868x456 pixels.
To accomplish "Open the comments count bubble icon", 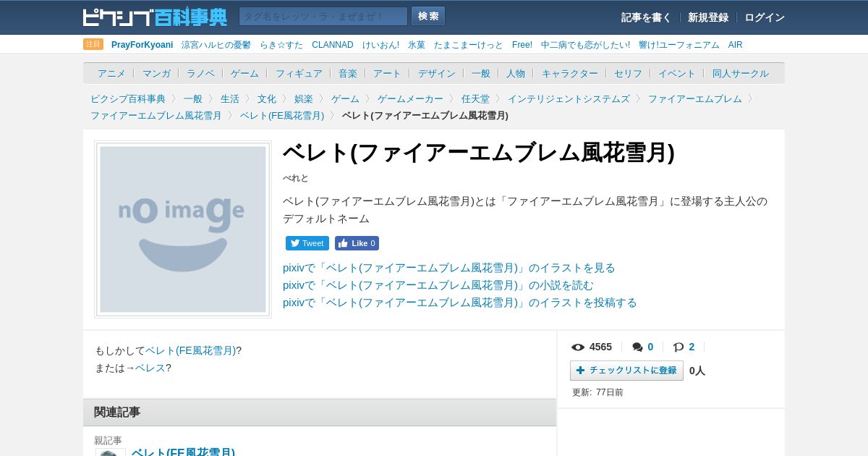I will tap(637, 347).
